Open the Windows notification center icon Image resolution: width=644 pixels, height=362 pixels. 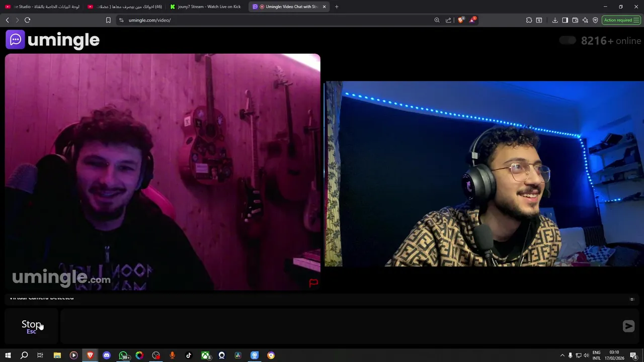[x=634, y=355]
